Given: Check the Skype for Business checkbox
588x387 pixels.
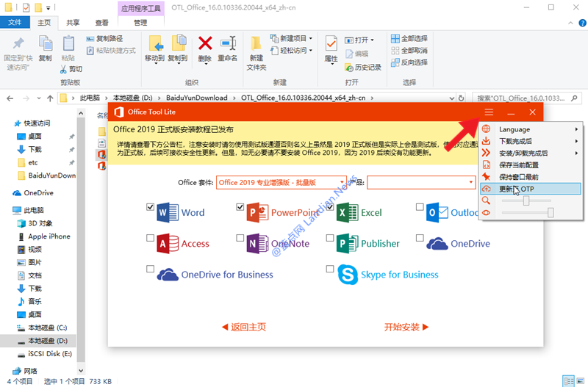Looking at the screenshot, I should (330, 269).
